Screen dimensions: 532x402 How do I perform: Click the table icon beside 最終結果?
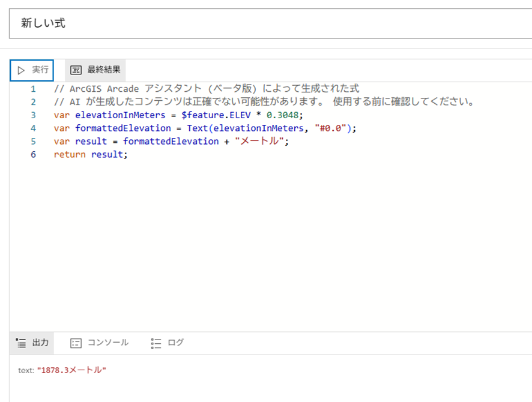pos(76,70)
